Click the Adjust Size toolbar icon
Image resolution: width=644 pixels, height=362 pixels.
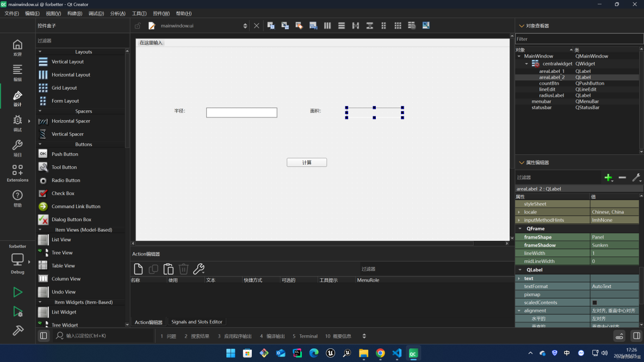(x=426, y=25)
